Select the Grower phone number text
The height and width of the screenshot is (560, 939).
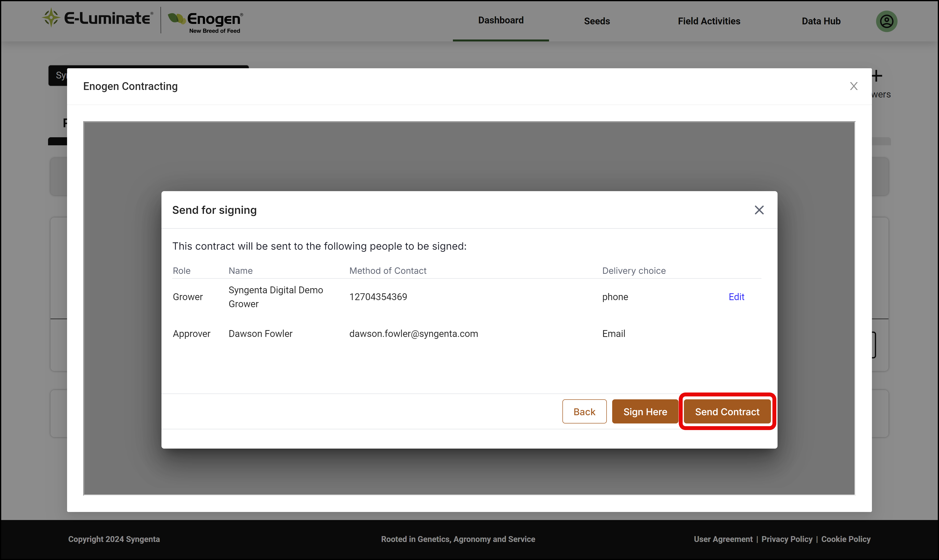[378, 297]
